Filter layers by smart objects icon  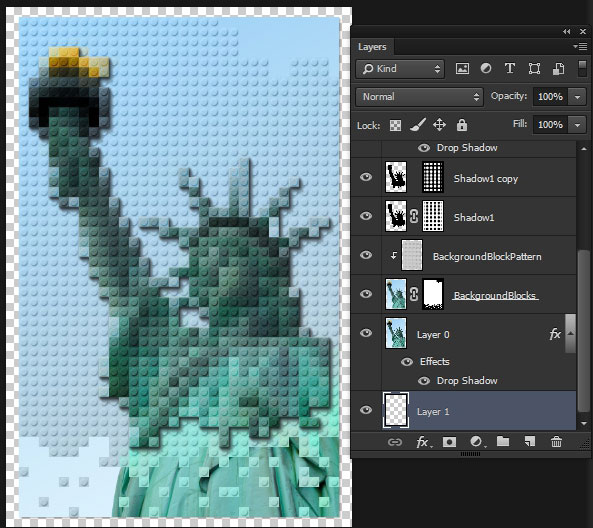pyautogui.click(x=559, y=69)
